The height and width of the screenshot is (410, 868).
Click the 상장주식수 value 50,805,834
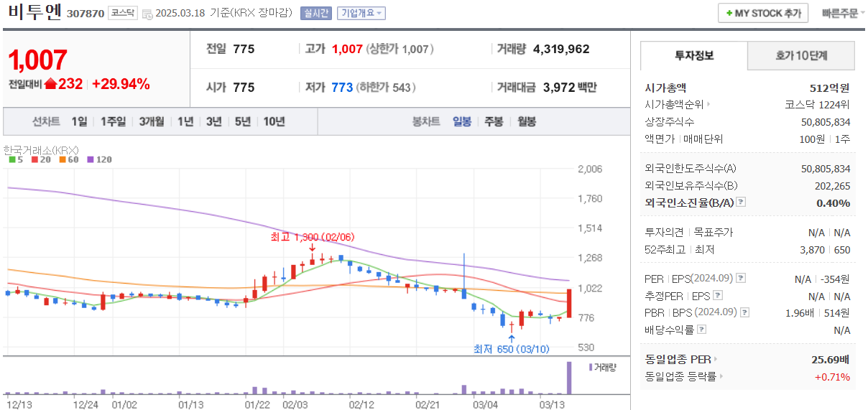tap(826, 121)
